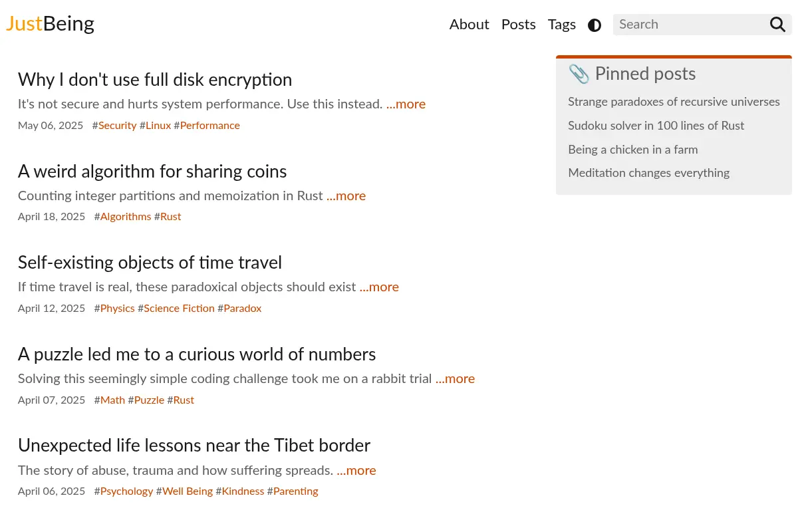Screen dimensions: 798x532
Task: Open pinned post 'Sudoku solver in 100 lines of Rust'
Action: (x=656, y=126)
